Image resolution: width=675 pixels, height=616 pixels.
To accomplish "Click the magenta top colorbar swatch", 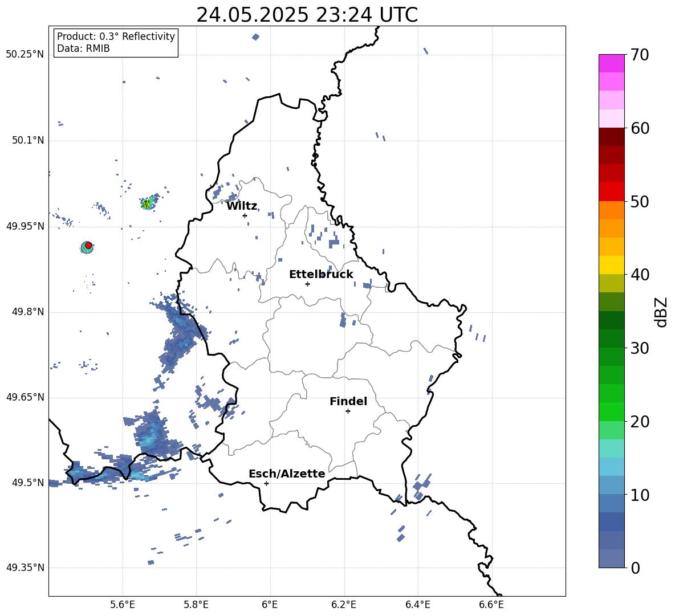I will 611,63.
